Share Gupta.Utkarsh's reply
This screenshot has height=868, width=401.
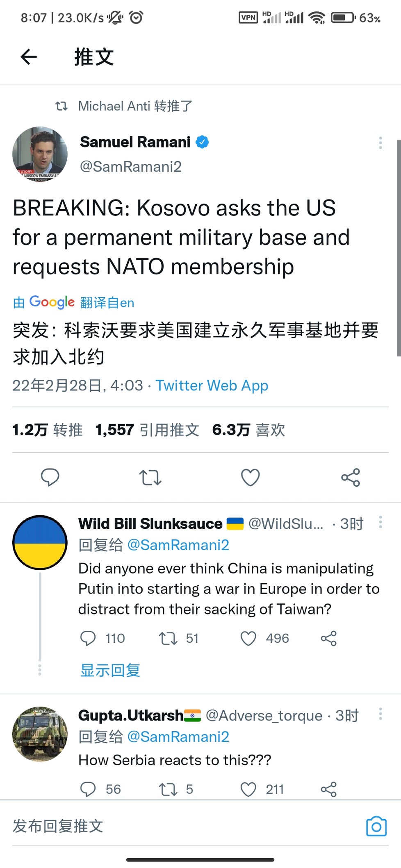click(328, 789)
